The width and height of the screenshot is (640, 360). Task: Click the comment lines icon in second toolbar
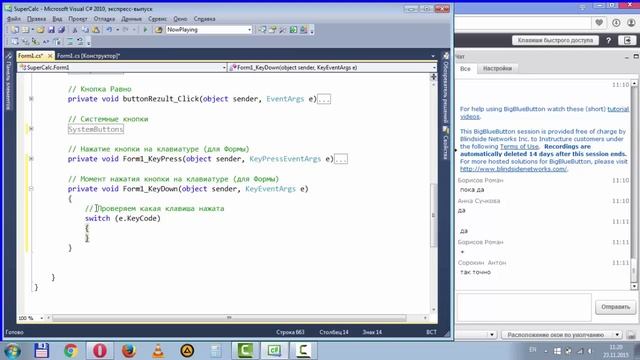pyautogui.click(x=70, y=42)
